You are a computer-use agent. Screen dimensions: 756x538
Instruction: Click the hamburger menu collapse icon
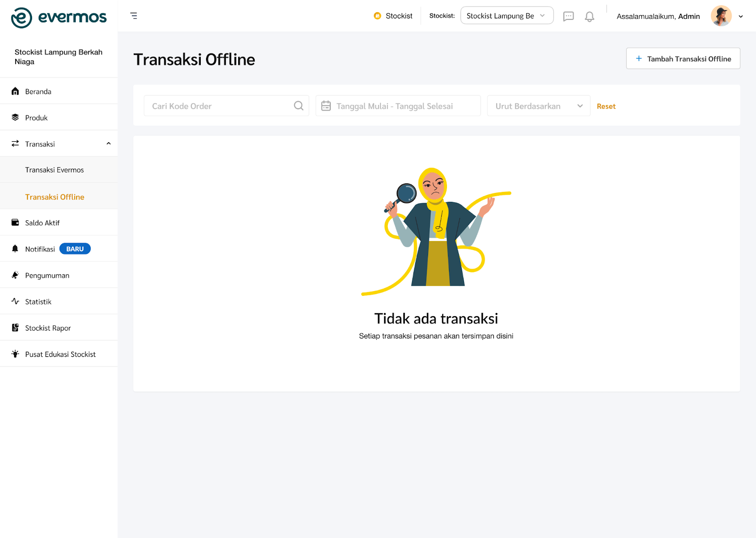pos(134,16)
